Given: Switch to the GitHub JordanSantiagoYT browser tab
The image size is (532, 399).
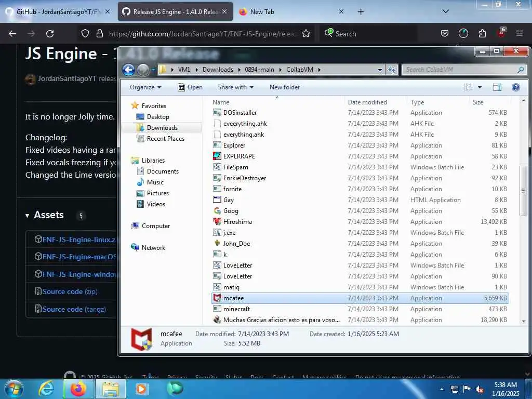Looking at the screenshot, I should (58, 12).
